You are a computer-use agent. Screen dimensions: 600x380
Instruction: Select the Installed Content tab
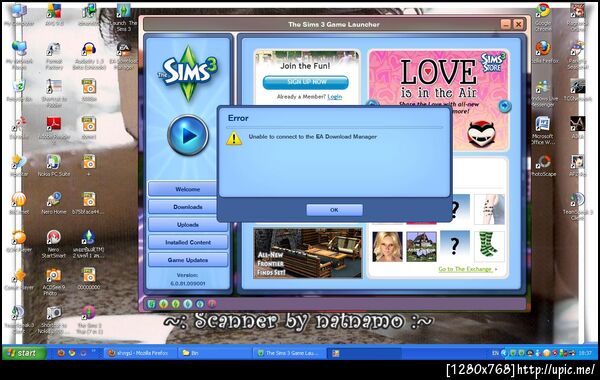point(188,242)
